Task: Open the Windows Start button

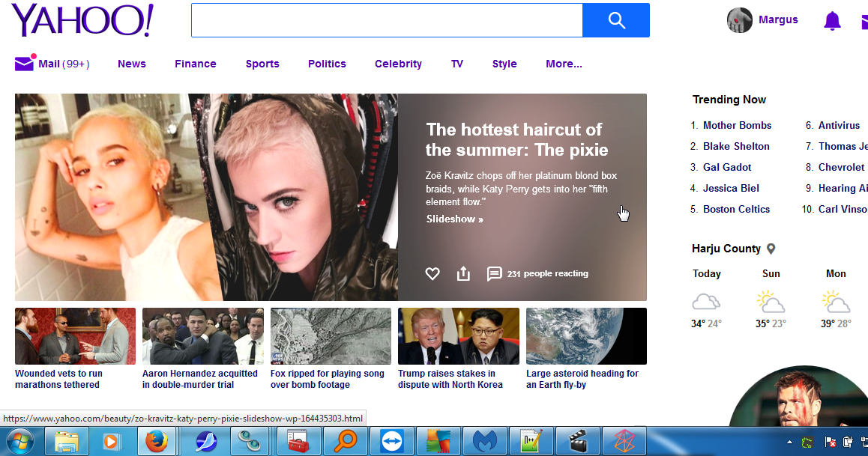Action: click(19, 442)
